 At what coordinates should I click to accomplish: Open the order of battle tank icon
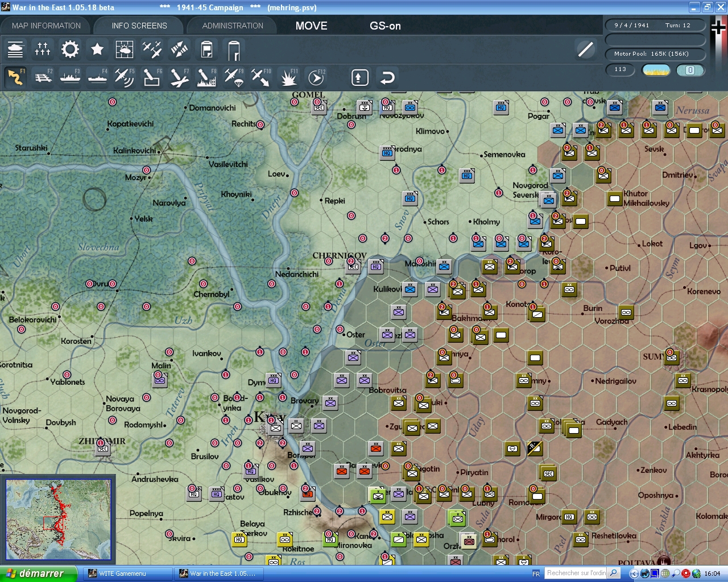(x=15, y=49)
